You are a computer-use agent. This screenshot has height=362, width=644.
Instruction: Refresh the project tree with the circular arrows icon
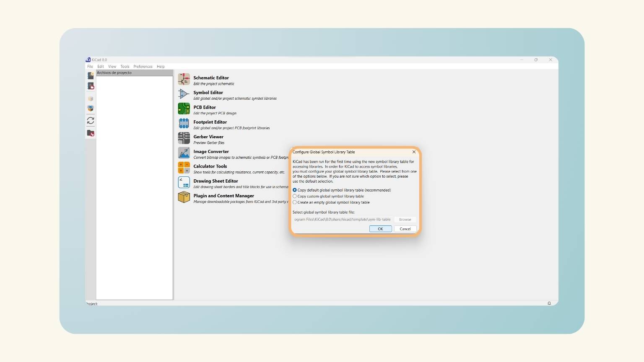coord(91,121)
